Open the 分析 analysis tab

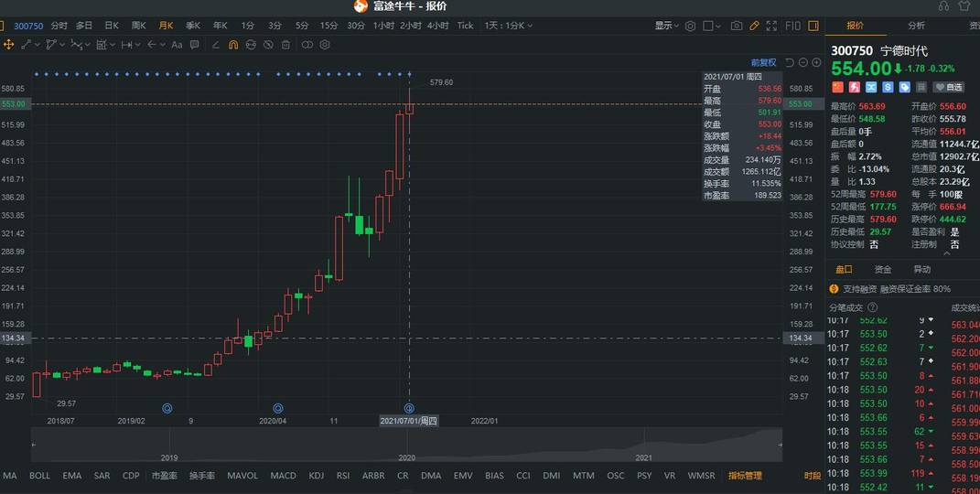(x=916, y=26)
